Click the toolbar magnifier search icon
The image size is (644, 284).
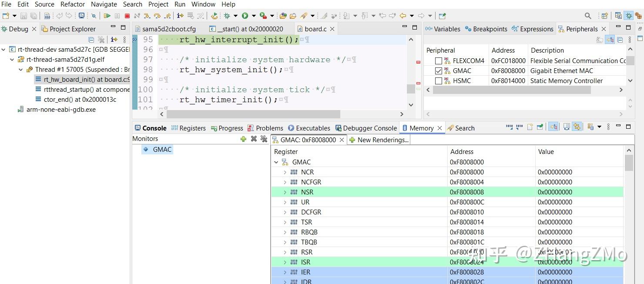click(x=588, y=16)
